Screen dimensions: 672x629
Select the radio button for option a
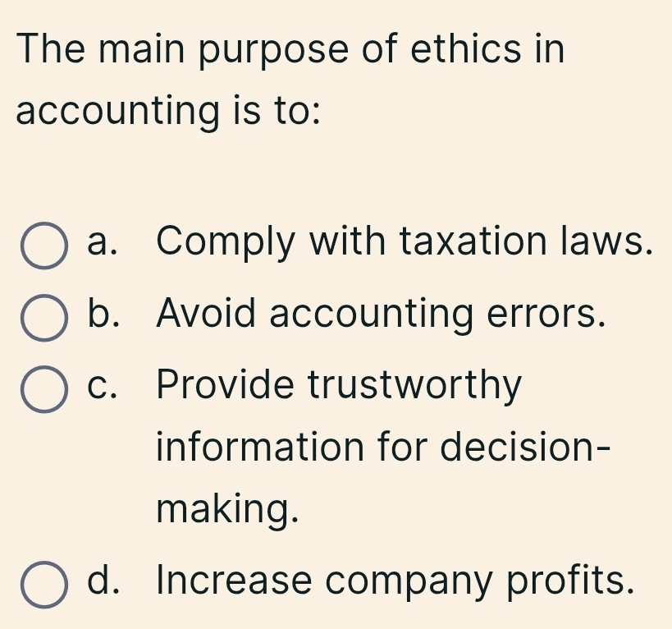pos(44,246)
